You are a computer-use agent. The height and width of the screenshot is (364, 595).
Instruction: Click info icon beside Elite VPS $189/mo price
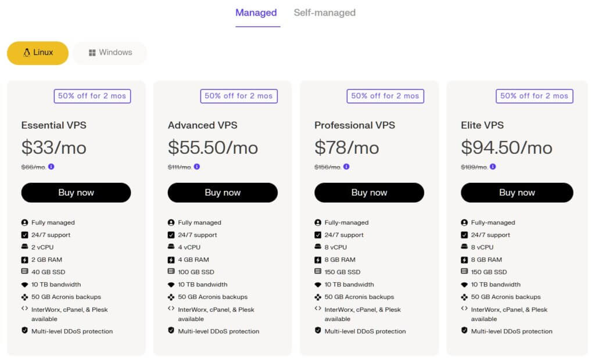[x=493, y=167]
